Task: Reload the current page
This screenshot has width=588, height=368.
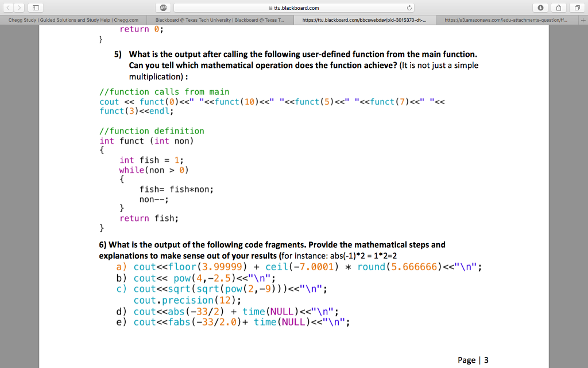Action: [409, 8]
